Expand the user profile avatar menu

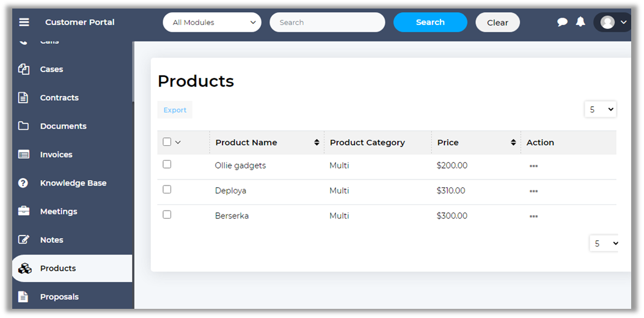point(613,23)
